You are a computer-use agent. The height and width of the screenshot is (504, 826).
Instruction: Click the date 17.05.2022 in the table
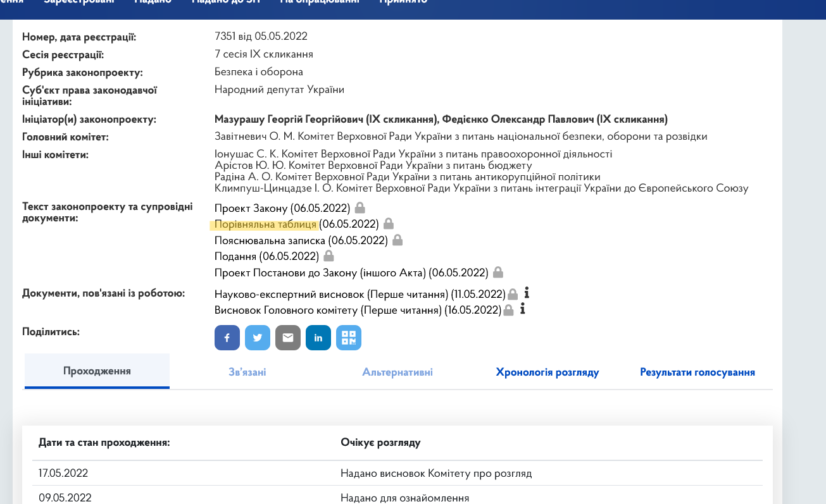(x=63, y=473)
